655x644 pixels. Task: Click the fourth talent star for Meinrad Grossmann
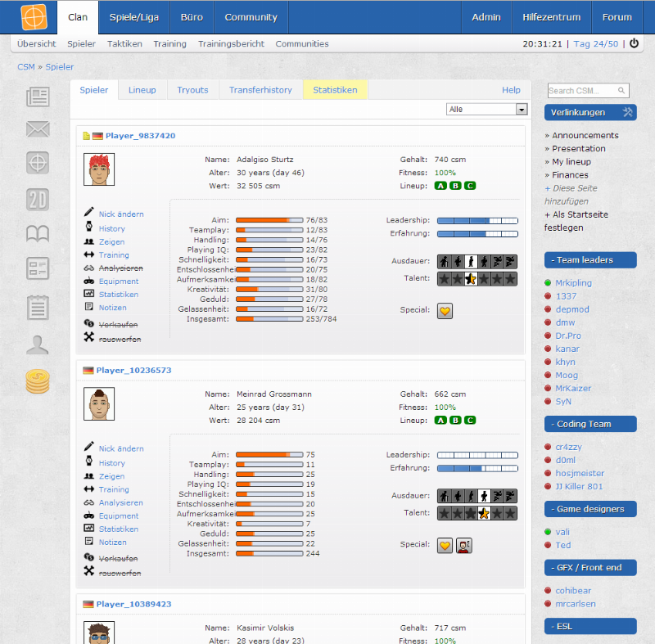pyautogui.click(x=482, y=513)
